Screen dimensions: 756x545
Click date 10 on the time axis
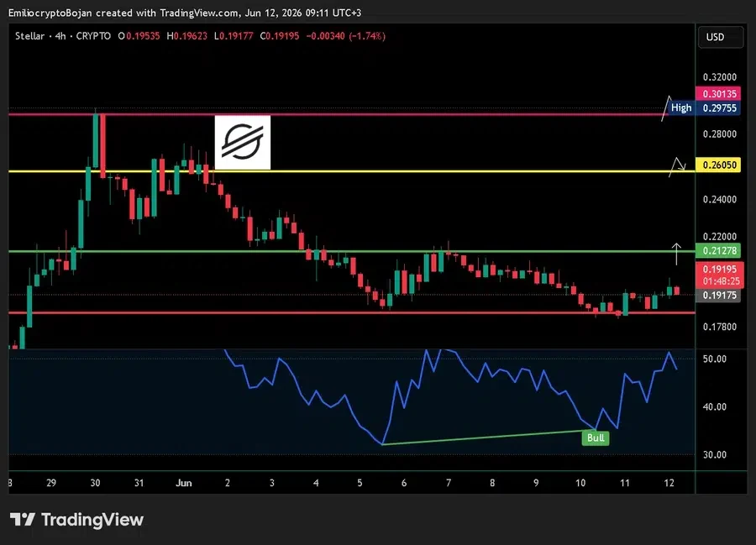pyautogui.click(x=580, y=483)
